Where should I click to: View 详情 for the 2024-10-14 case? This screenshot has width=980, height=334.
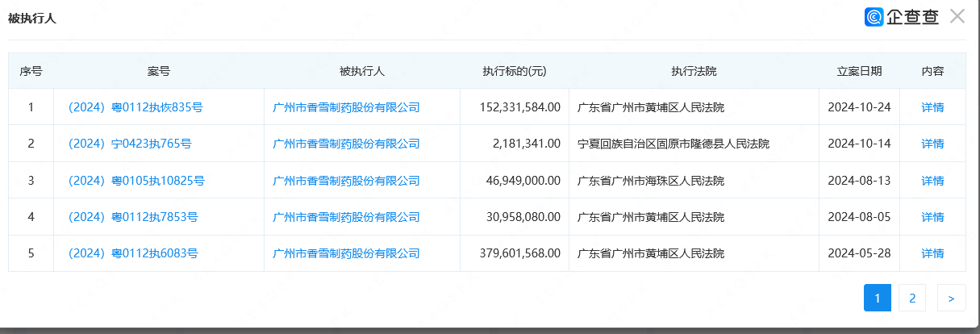[x=932, y=144]
